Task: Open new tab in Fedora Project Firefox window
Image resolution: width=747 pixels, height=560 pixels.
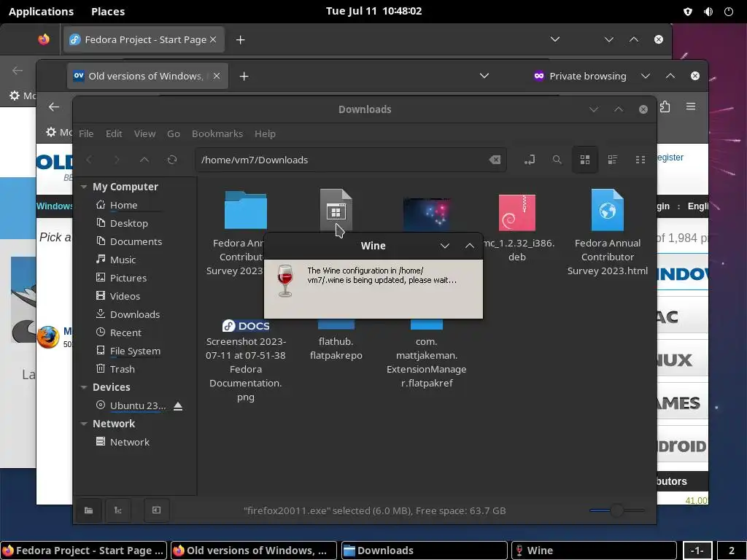Action: coord(241,40)
